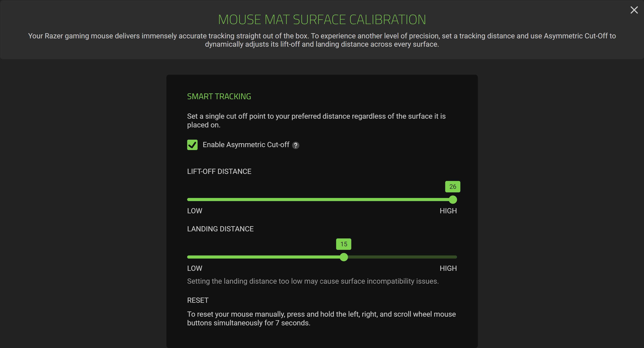Click the Landing Distance slider handle
The image size is (644, 348).
(x=344, y=257)
